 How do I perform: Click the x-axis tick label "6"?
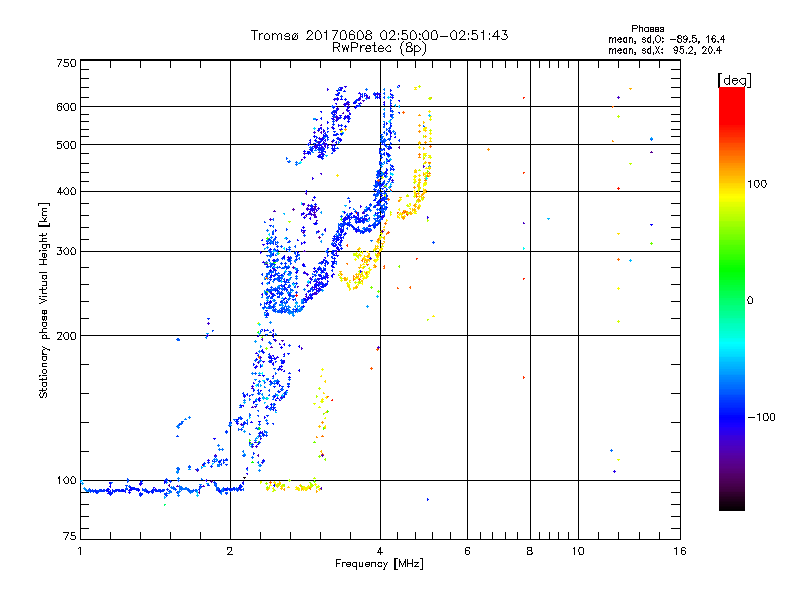[x=467, y=551]
